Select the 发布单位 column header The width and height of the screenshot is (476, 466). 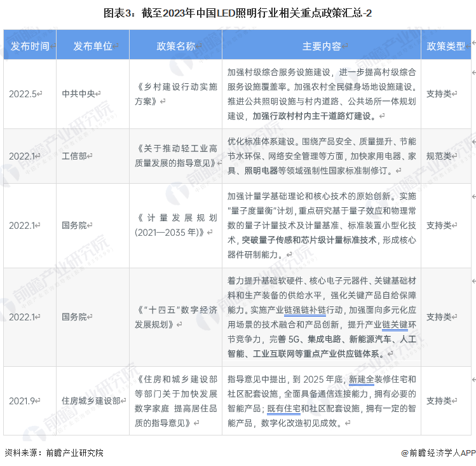tap(93, 46)
